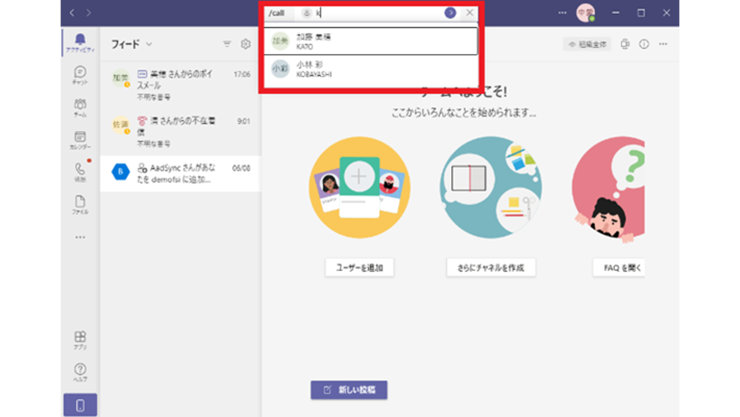Open Calls phone icon in sidebar
Viewport: 740px width, 417px height.
pyautogui.click(x=80, y=172)
